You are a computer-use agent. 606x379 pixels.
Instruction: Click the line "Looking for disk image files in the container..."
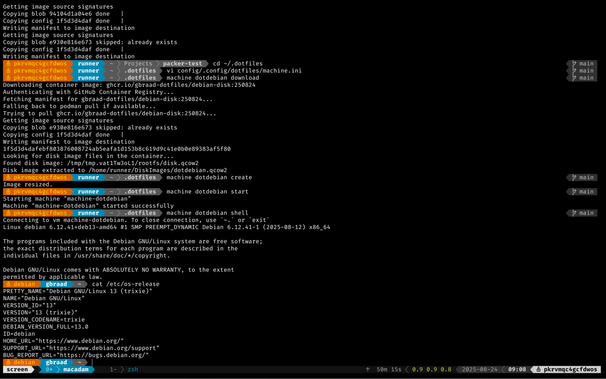[88, 156]
